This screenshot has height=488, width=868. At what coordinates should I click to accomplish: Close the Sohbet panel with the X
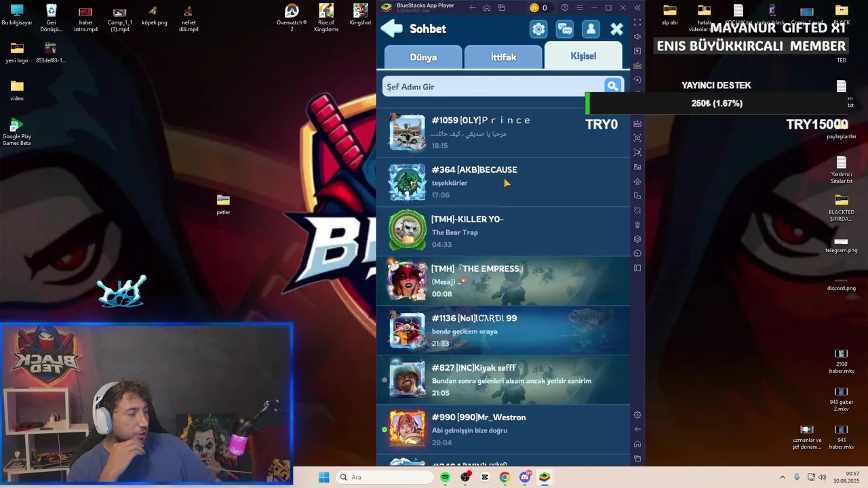[616, 29]
